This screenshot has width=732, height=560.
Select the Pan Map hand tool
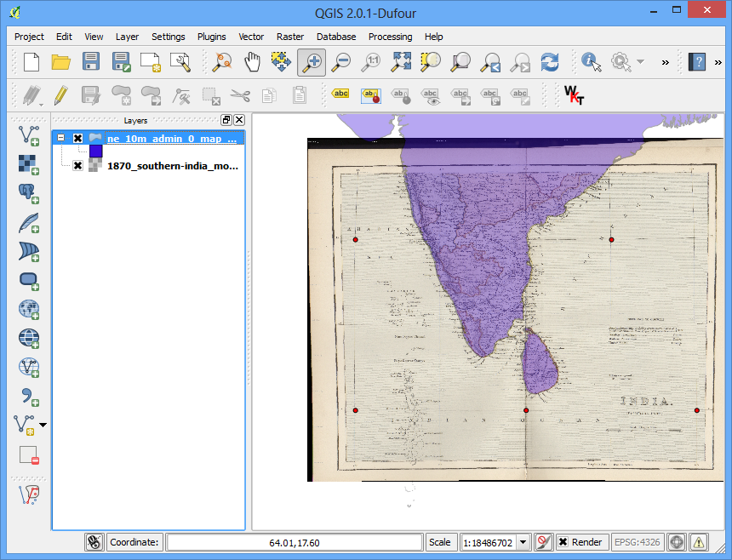[x=253, y=62]
